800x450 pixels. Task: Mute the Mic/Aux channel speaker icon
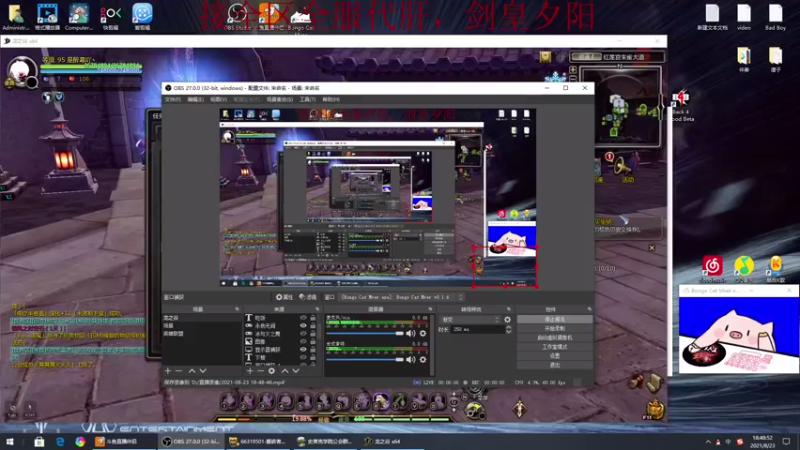coord(411,333)
